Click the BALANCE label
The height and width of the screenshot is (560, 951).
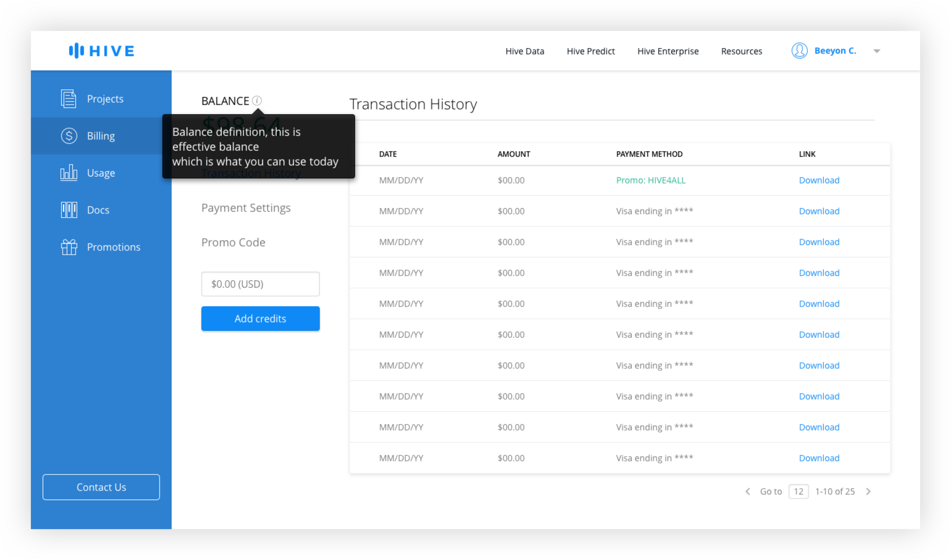[x=225, y=101]
